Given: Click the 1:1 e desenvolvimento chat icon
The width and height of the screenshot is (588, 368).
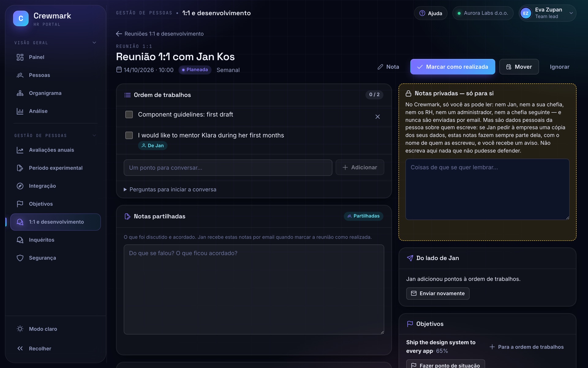Looking at the screenshot, I should (x=20, y=222).
